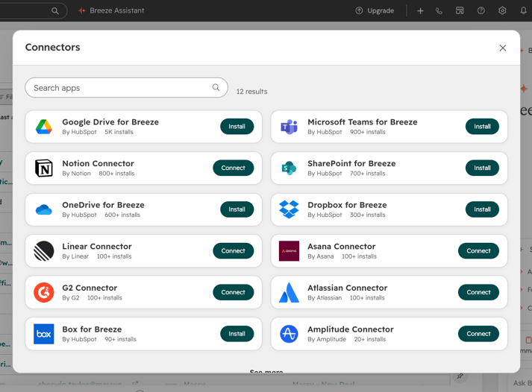Connect the Notion Connector
The width and height of the screenshot is (532, 392).
[x=233, y=168]
